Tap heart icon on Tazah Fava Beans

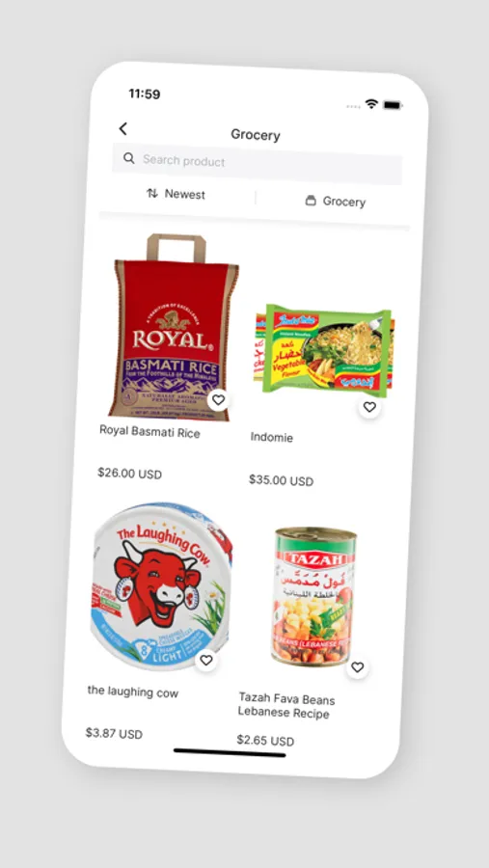[x=358, y=667]
